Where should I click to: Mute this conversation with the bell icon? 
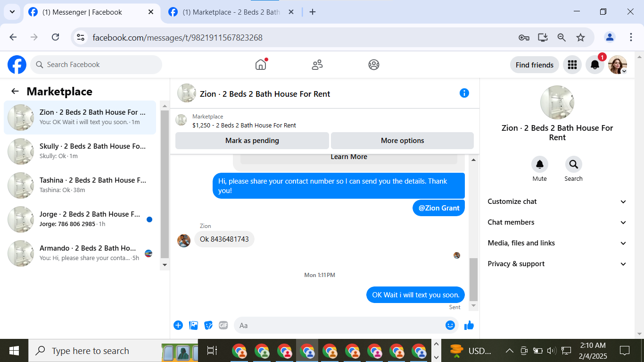click(540, 164)
